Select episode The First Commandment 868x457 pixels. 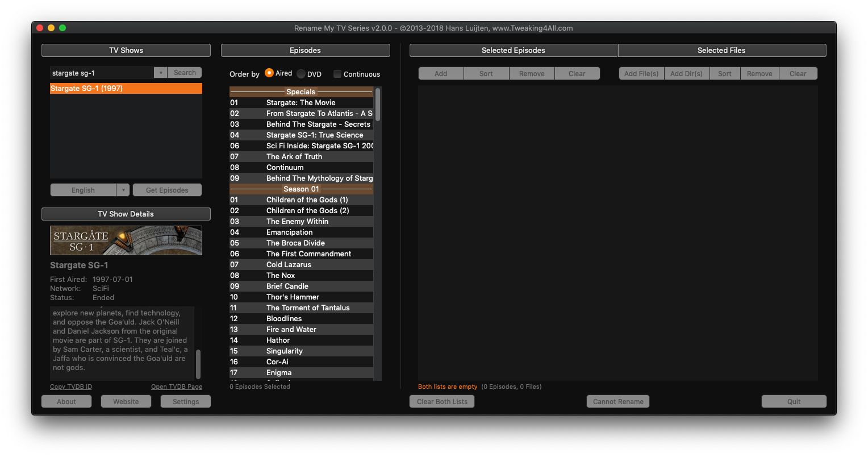(301, 254)
